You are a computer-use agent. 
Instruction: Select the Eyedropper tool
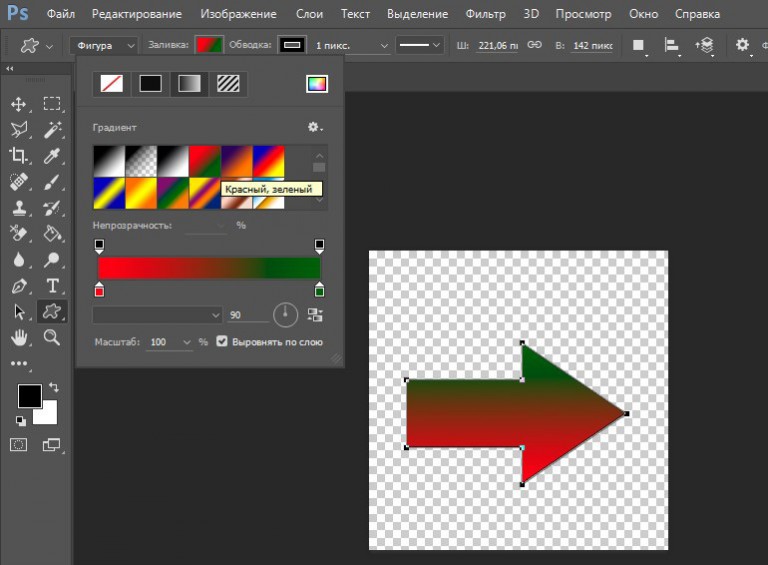[52, 156]
